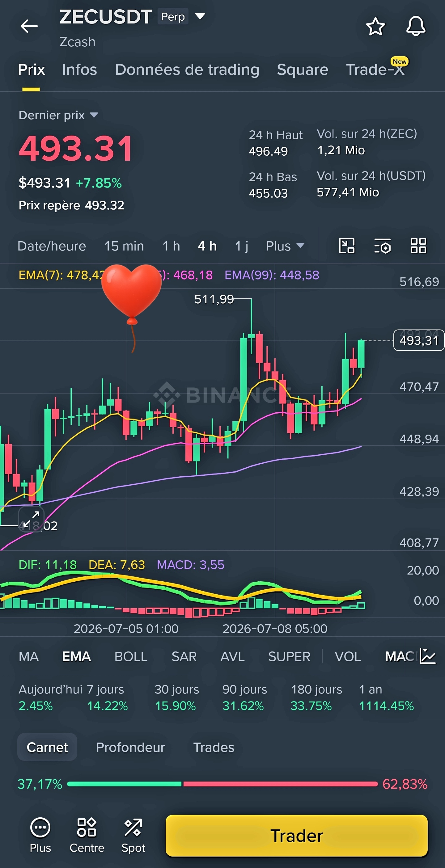445x868 pixels.
Task: Open the Plus more-options icon
Action: pyautogui.click(x=40, y=835)
